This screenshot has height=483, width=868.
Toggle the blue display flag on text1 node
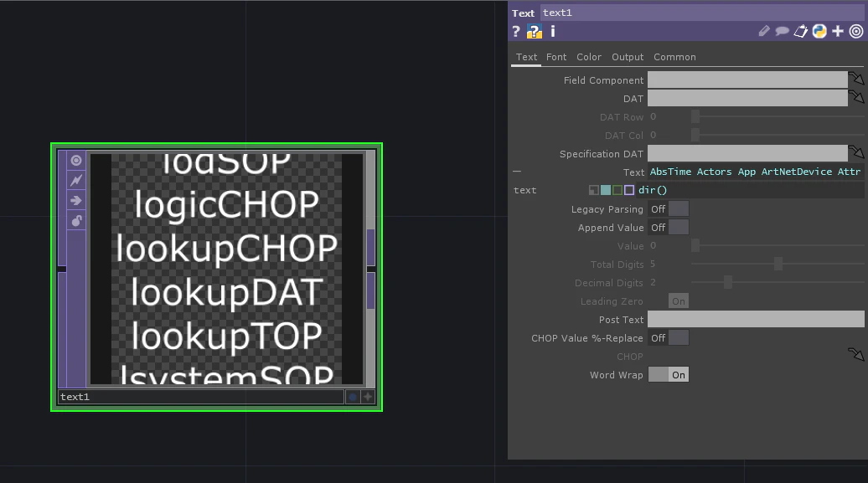click(x=353, y=397)
